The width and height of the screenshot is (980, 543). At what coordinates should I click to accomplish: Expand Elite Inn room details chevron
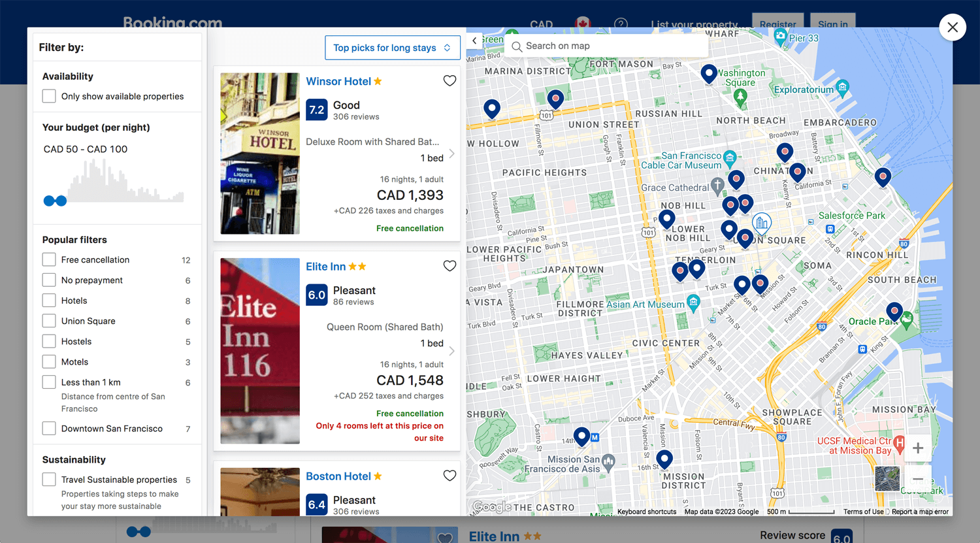pyautogui.click(x=451, y=351)
